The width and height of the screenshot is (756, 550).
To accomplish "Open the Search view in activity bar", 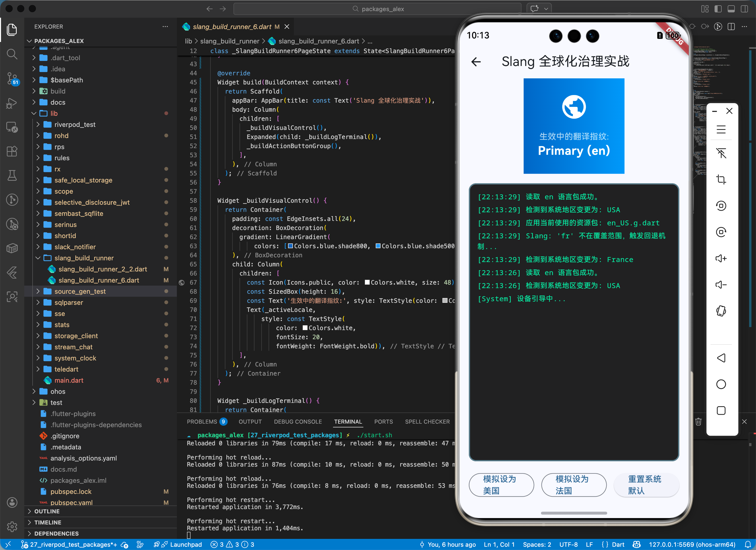I will [x=12, y=54].
